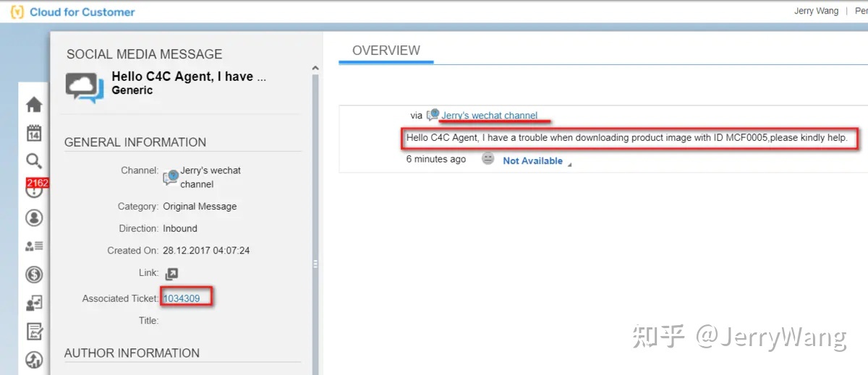Image resolution: width=868 pixels, height=375 pixels.
Task: Switch to the OVERVIEW tab
Action: tap(386, 51)
